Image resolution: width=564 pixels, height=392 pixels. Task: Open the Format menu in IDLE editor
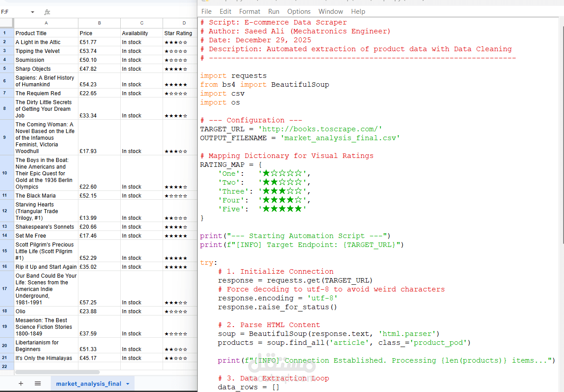tap(249, 12)
